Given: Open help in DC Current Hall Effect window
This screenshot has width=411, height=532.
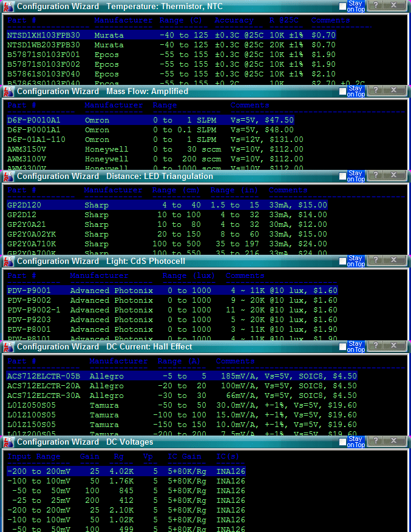Looking at the screenshot, I should pyautogui.click(x=376, y=345).
